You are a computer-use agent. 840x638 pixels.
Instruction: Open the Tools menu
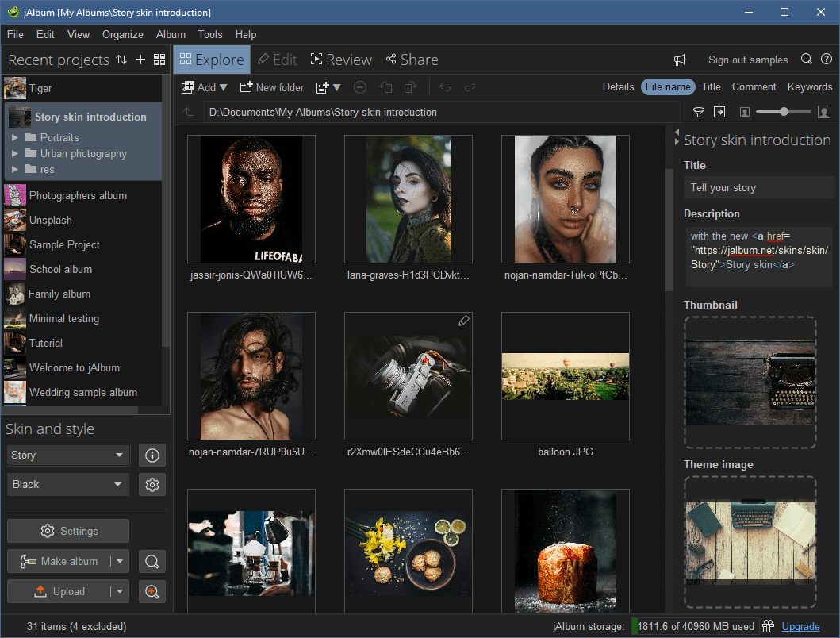[x=209, y=34]
